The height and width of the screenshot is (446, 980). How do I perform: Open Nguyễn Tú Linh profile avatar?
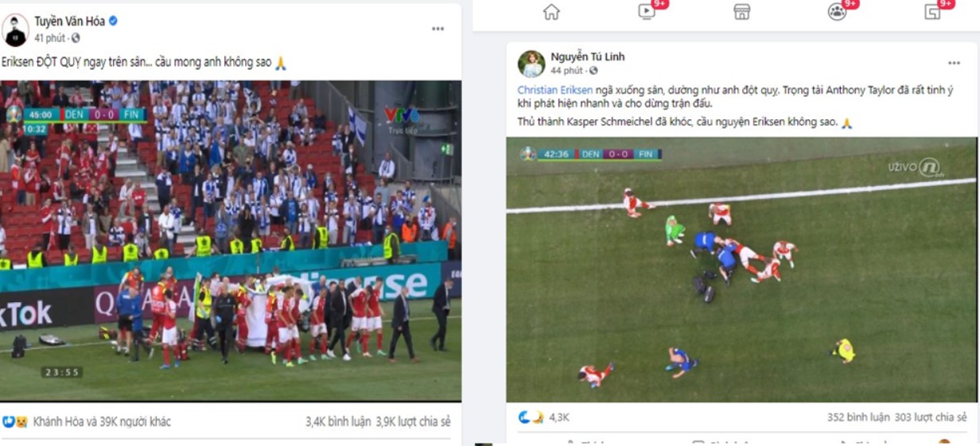[531, 64]
